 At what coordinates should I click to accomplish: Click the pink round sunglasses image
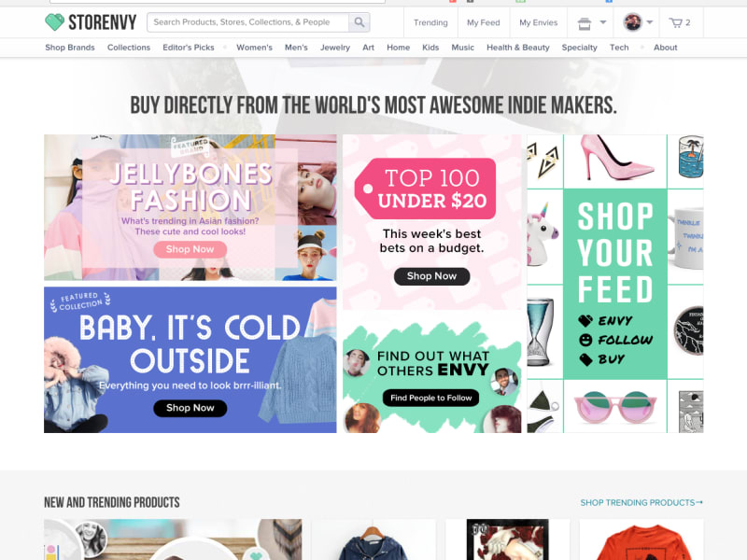615,407
